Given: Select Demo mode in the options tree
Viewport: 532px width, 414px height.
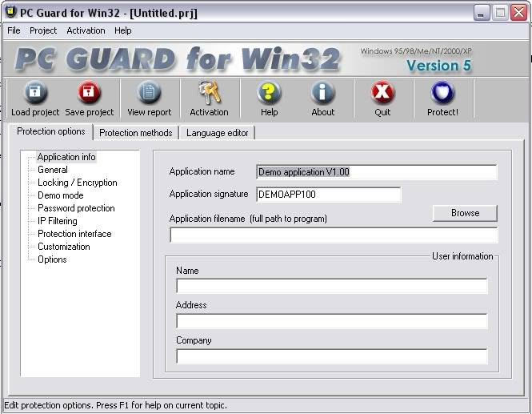Looking at the screenshot, I should pos(60,195).
